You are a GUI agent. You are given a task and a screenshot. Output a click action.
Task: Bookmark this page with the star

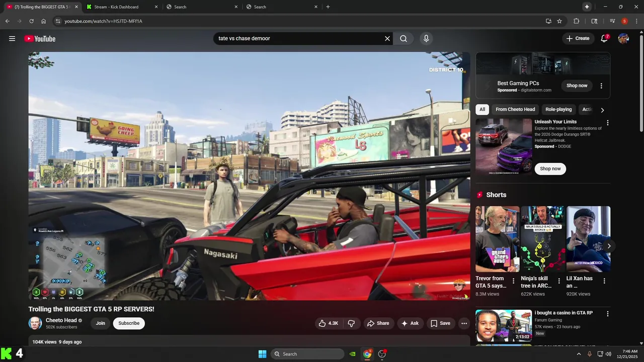559,21
